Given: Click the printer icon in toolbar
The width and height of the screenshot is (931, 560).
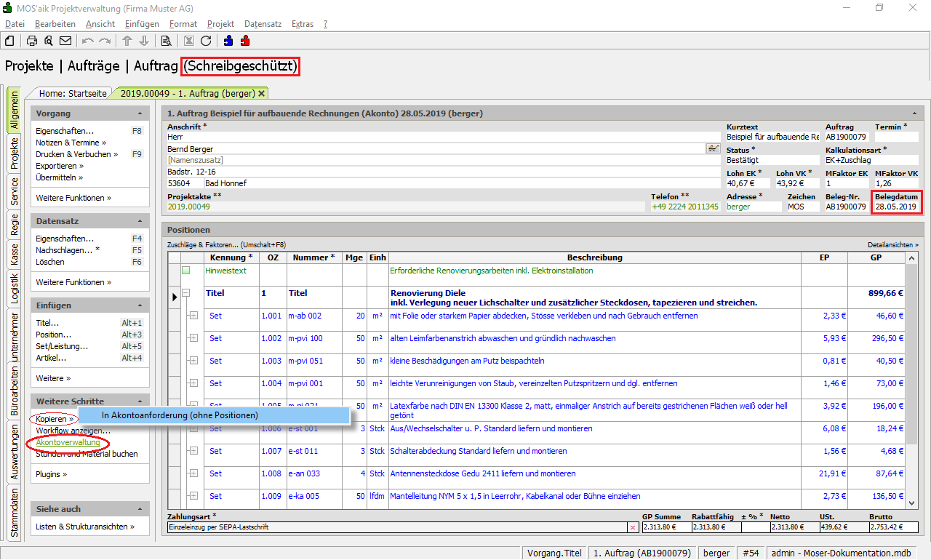Looking at the screenshot, I should coord(32,41).
